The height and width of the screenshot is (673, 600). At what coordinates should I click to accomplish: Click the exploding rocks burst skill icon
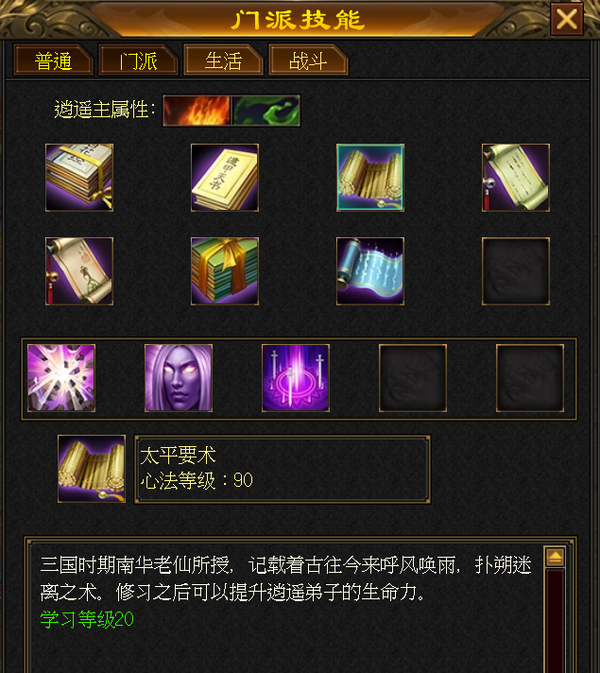pyautogui.click(x=61, y=378)
